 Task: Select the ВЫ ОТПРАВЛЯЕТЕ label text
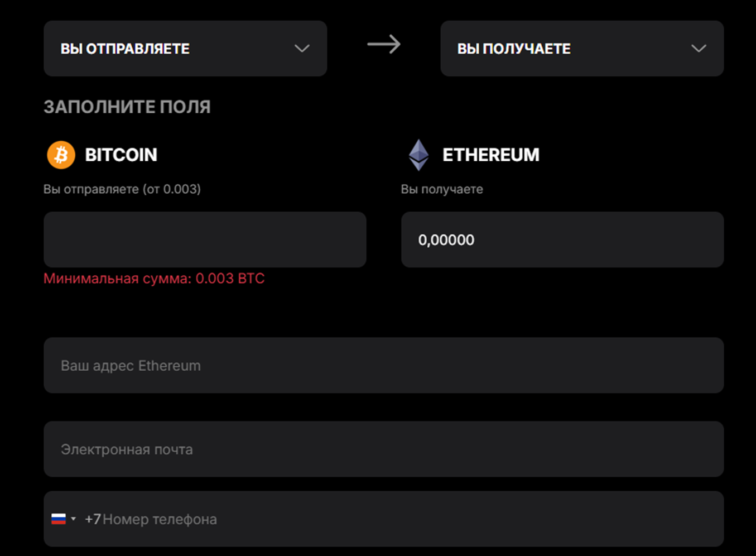coord(125,49)
